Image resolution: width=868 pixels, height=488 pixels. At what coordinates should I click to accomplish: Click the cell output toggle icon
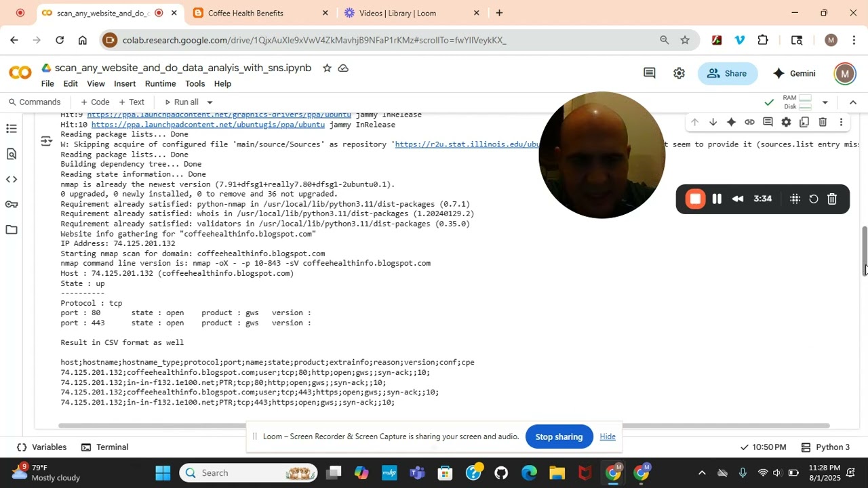pyautogui.click(x=46, y=141)
